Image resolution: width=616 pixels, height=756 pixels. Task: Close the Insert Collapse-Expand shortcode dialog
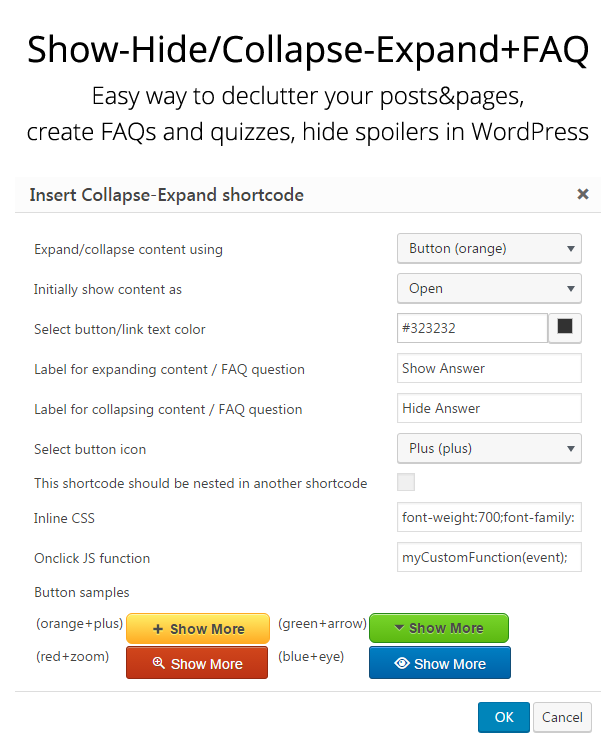click(x=583, y=194)
